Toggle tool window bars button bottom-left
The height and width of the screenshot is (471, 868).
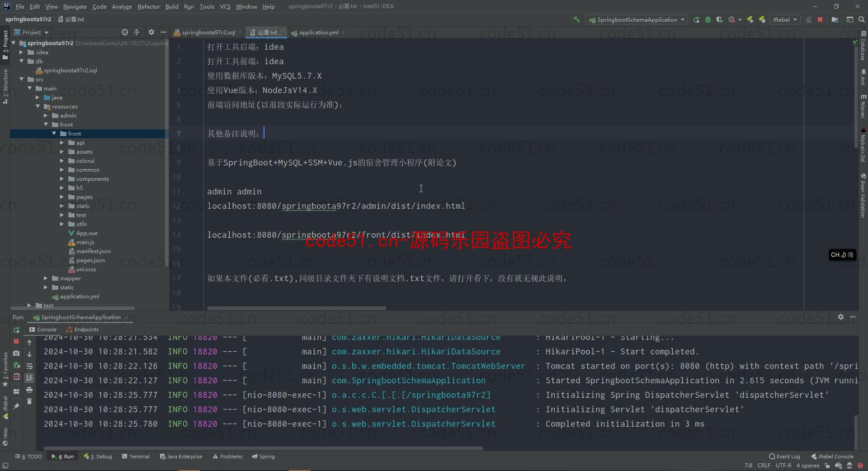tap(5, 465)
